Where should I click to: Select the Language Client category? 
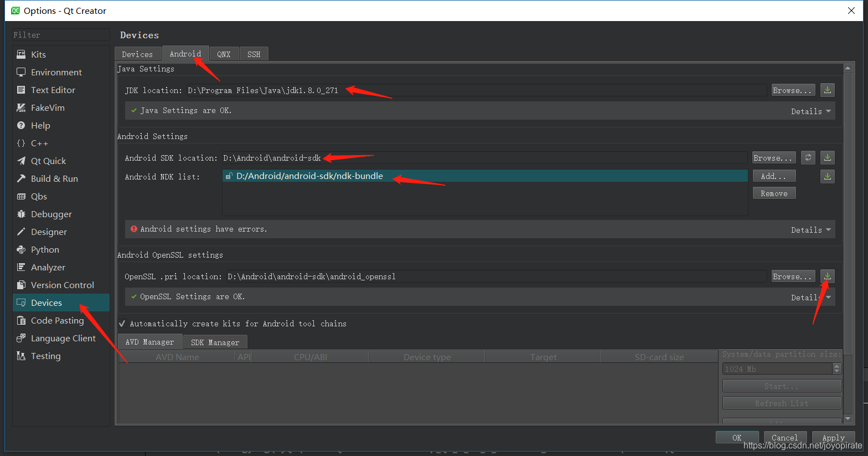[61, 338]
